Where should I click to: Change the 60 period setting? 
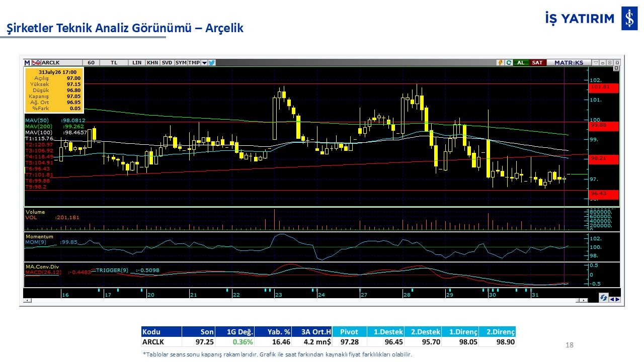click(91, 62)
